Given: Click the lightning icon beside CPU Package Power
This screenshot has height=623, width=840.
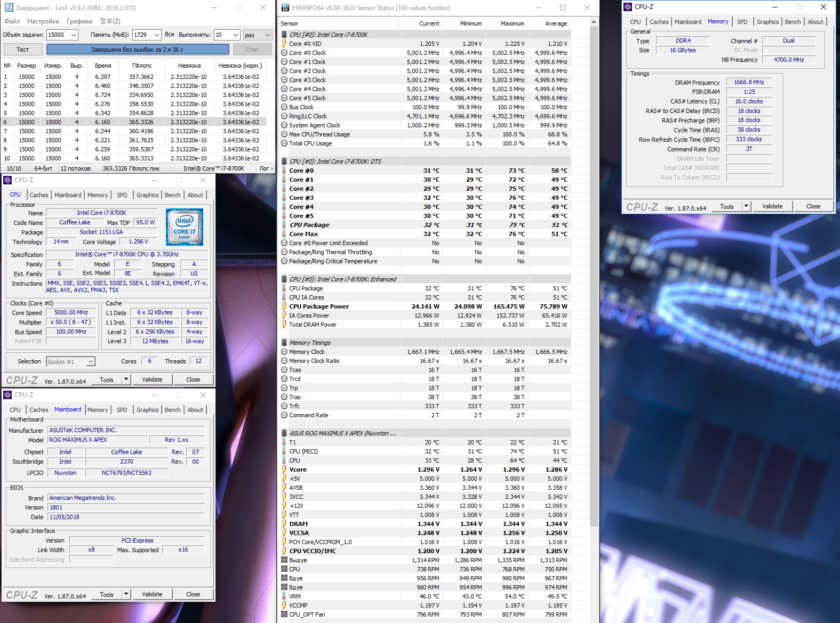Looking at the screenshot, I should coord(284,306).
